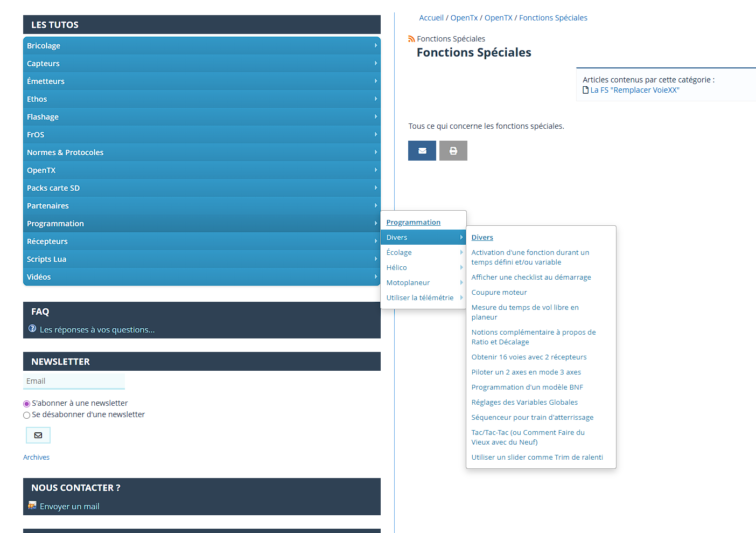756x533 pixels.
Task: Open the Newsletter Archives link
Action: coord(36,457)
